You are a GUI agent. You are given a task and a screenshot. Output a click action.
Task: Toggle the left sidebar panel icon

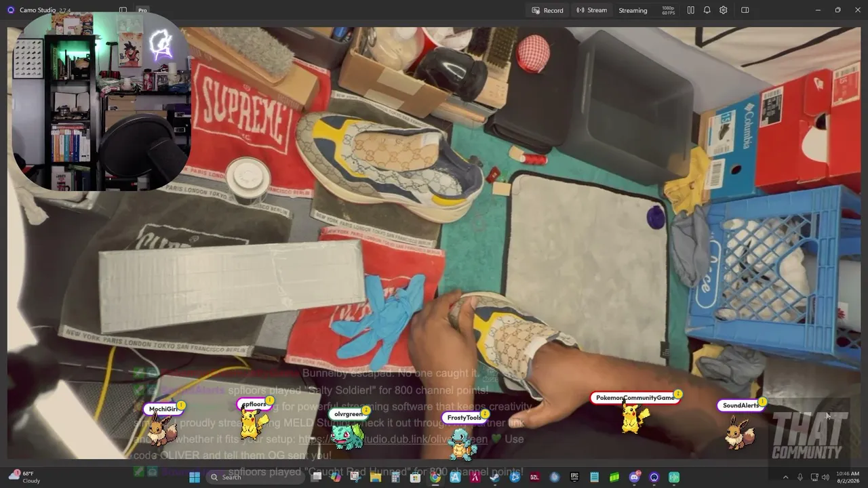[123, 10]
